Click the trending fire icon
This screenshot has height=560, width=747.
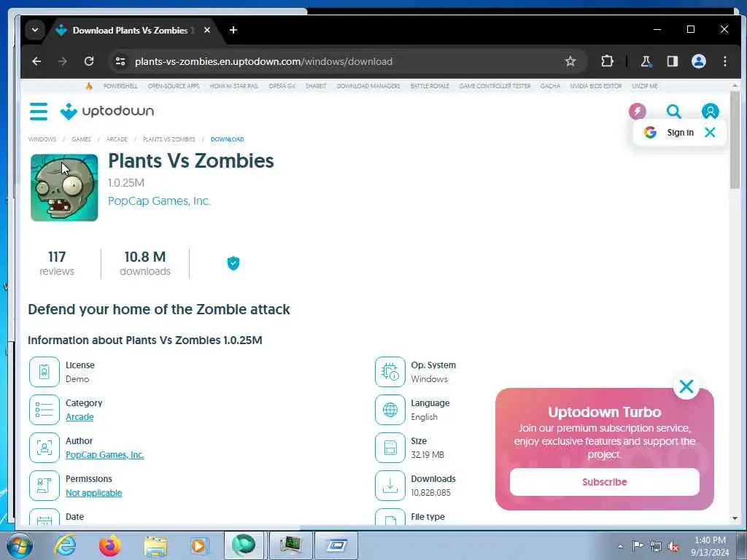(89, 86)
